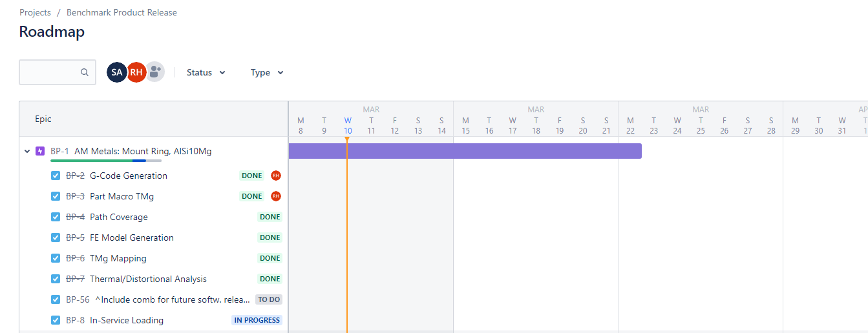Click the task icon for BP-5 FE Model Generation
This screenshot has width=868, height=333.
(56, 237)
